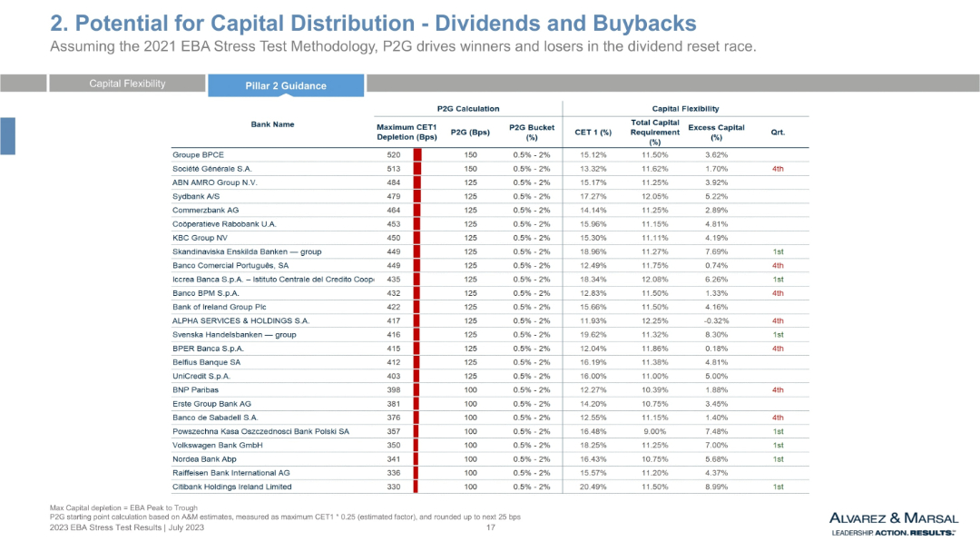The image size is (980, 551).
Task: Select Erste Group Bank AG name
Action: click(x=211, y=404)
